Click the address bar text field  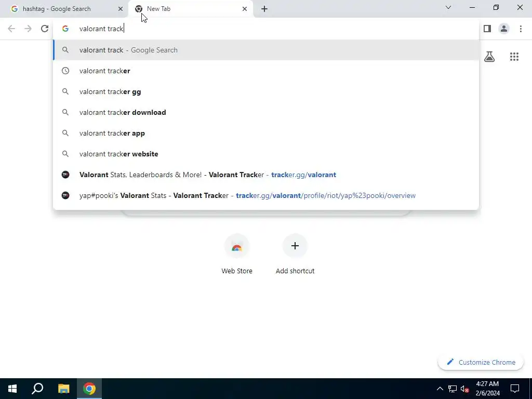(266, 29)
